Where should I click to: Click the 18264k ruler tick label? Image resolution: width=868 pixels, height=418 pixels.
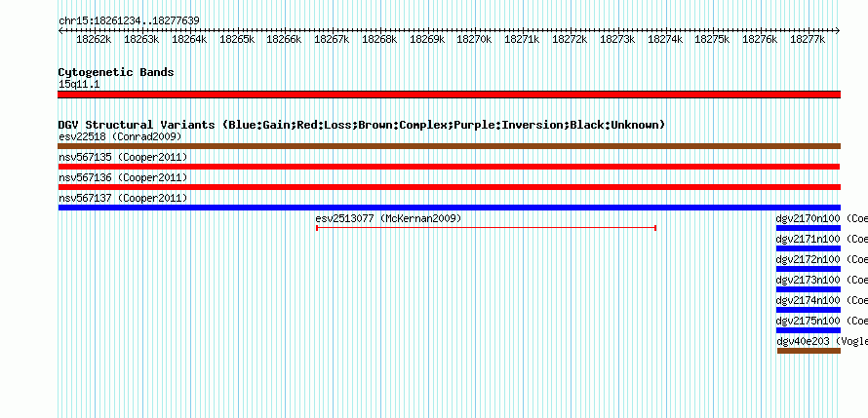pyautogui.click(x=189, y=40)
